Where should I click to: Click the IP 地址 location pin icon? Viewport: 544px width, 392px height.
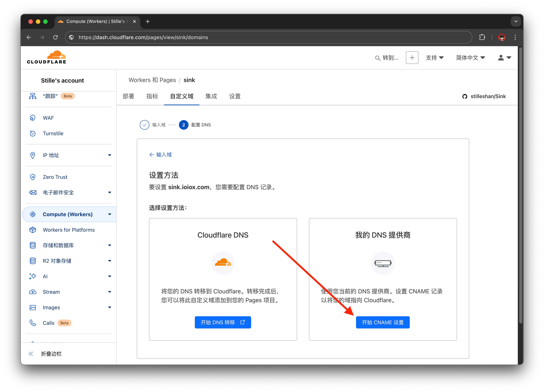point(33,155)
